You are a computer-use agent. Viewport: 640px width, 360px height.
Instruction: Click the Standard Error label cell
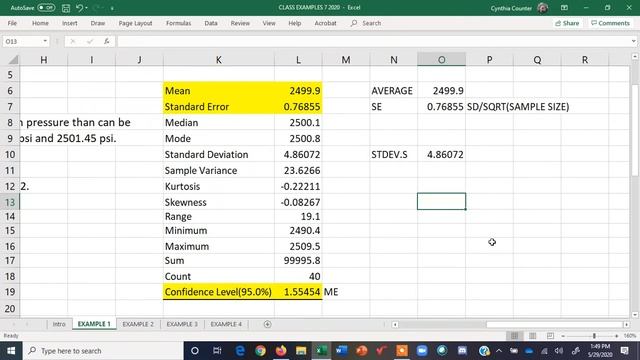(x=219, y=107)
